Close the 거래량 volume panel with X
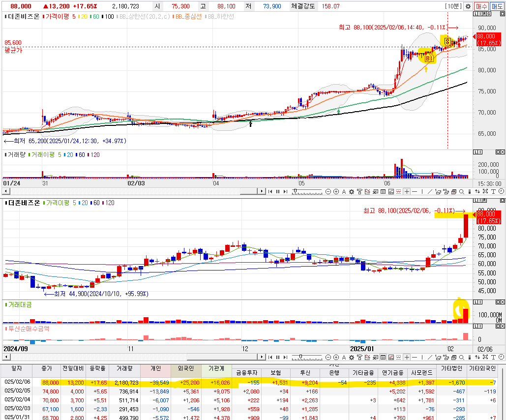This screenshot has width=506, height=420. 503,152
